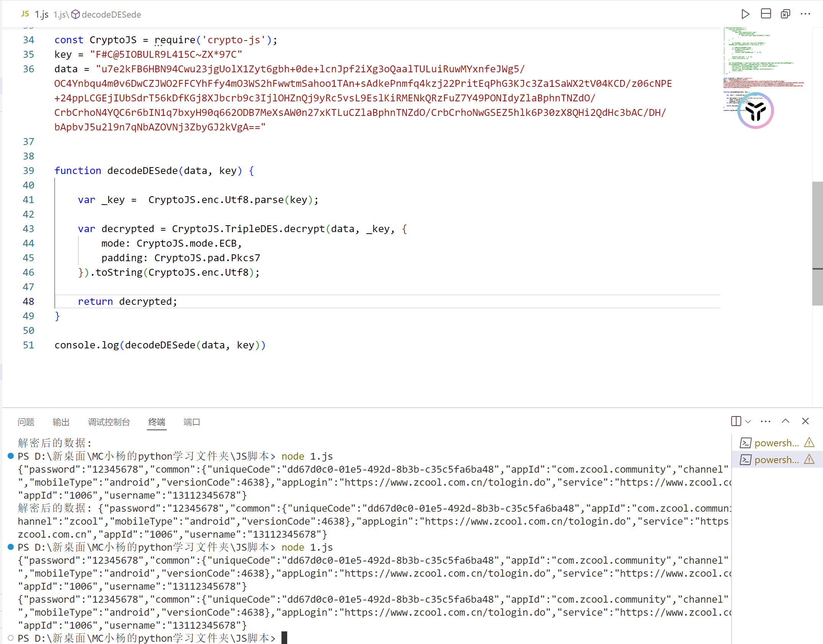
Task: Select the second powershell terminal
Action: pos(776,460)
